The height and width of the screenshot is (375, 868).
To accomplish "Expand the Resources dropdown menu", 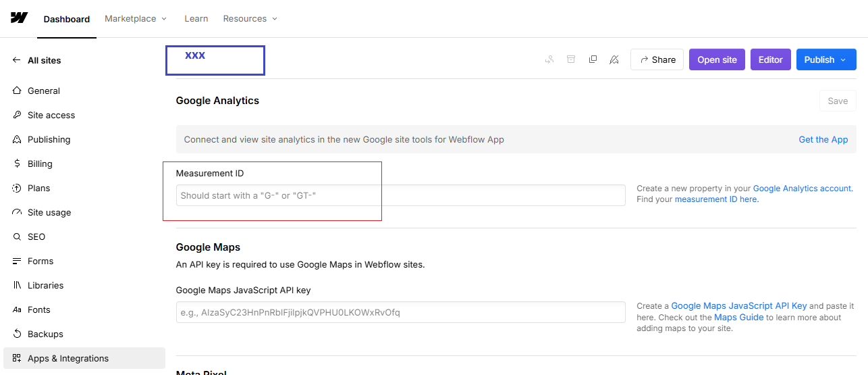I will pyautogui.click(x=250, y=18).
